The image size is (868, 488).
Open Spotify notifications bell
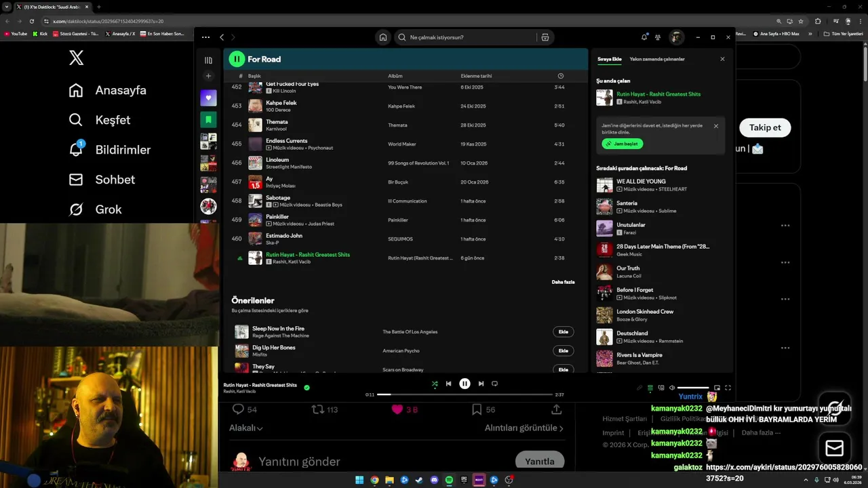pos(644,37)
